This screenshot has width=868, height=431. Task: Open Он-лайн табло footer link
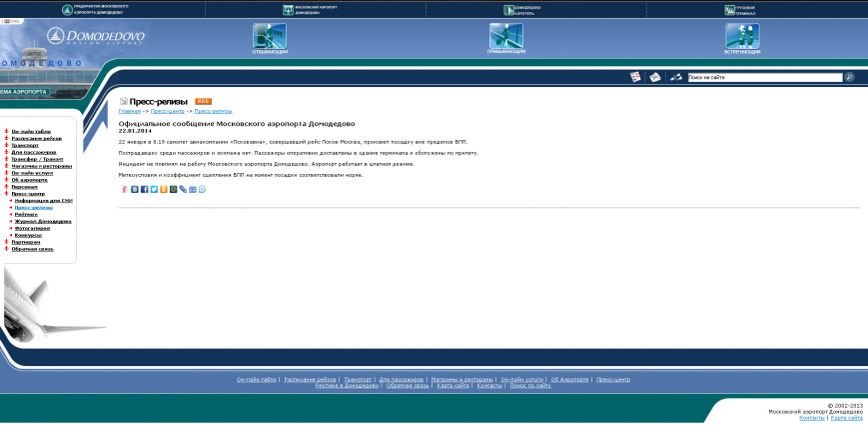click(x=257, y=379)
